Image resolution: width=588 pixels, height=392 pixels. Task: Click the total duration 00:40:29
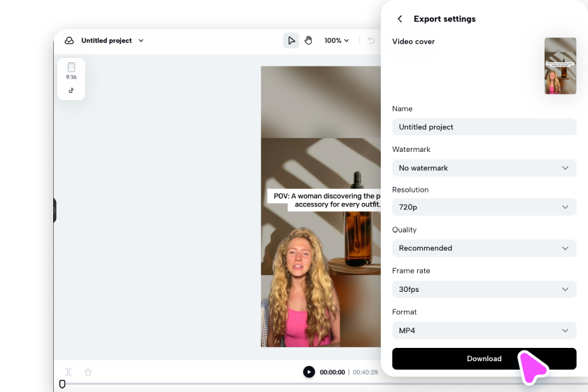[365, 372]
